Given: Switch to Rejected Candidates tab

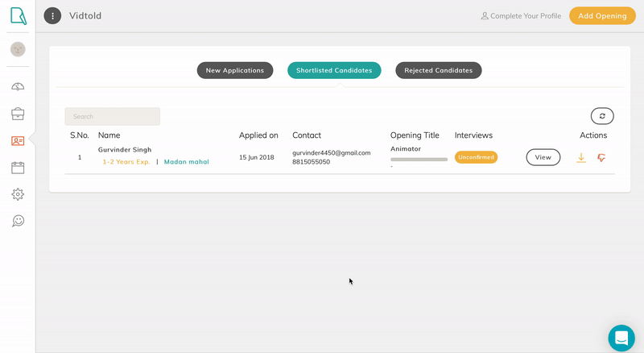Looking at the screenshot, I should click(x=438, y=70).
